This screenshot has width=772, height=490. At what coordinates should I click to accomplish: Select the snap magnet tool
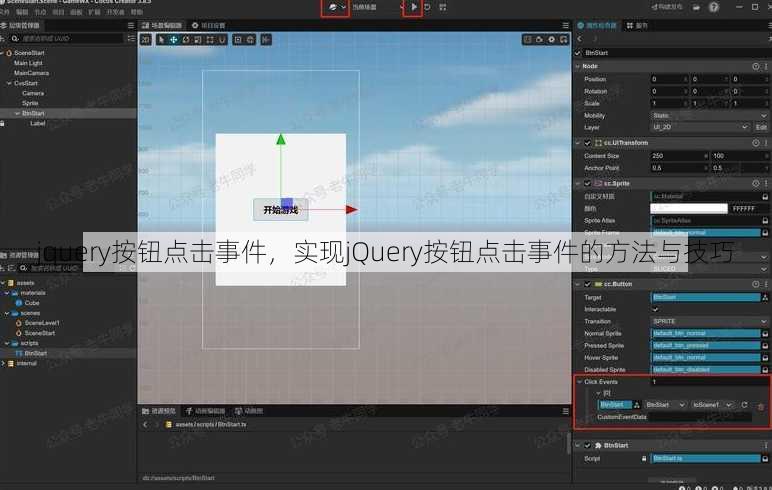click(x=222, y=39)
